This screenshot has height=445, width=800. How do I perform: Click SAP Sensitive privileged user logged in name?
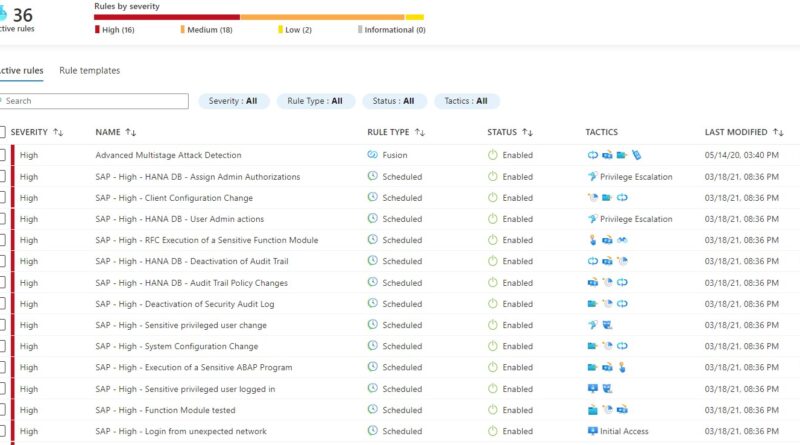tap(185, 389)
